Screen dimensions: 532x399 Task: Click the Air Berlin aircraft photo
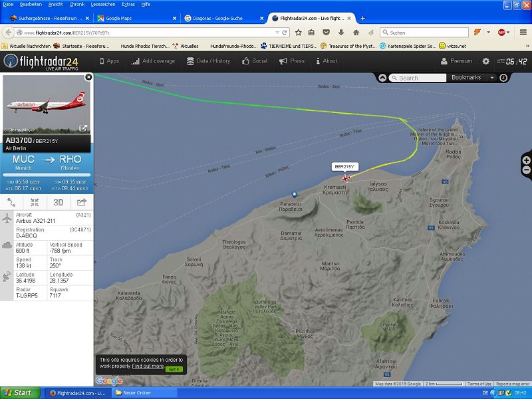pyautogui.click(x=47, y=104)
